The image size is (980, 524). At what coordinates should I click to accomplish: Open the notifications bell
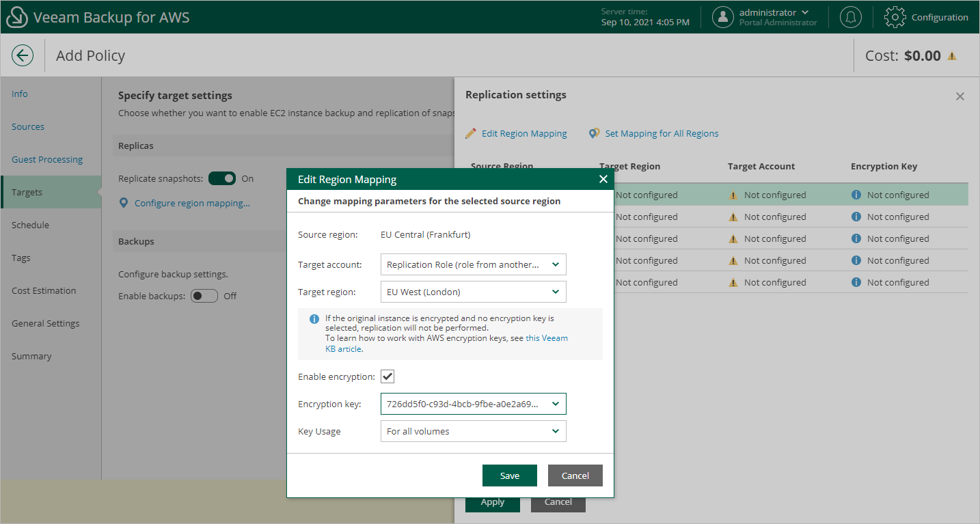pos(851,18)
